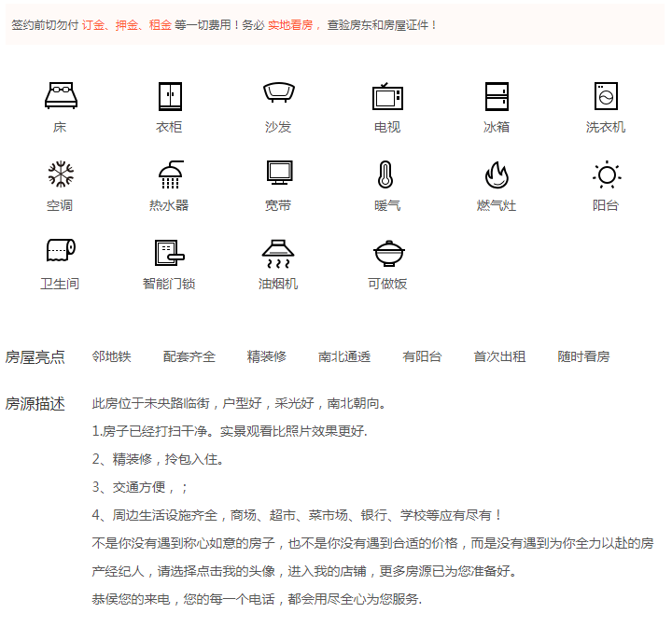Click the 卫生间 label text

click(60, 284)
